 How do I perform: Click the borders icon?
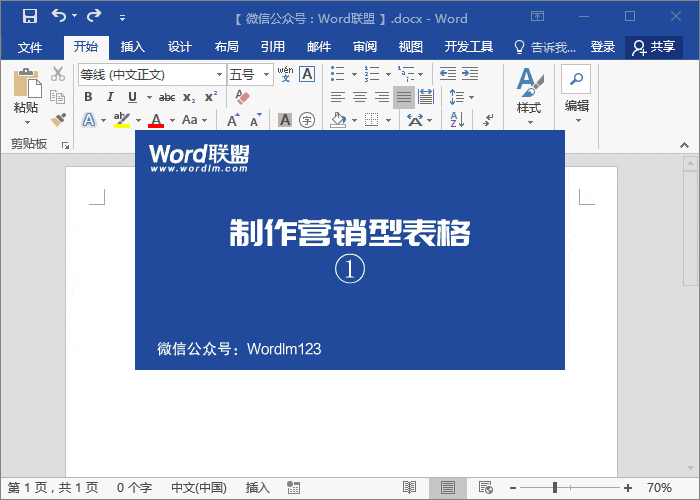[371, 120]
